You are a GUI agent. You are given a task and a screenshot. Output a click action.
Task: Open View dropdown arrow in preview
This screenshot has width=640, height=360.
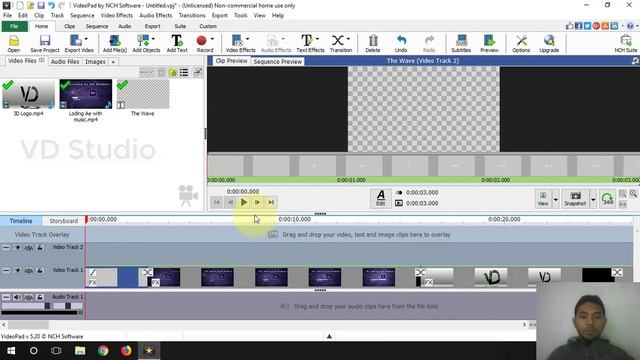[x=555, y=199]
